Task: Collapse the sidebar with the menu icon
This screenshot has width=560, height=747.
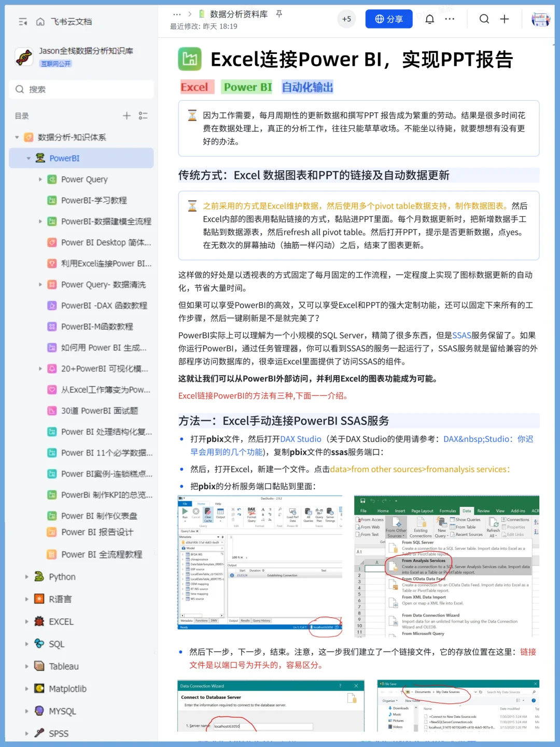Action: (x=23, y=22)
